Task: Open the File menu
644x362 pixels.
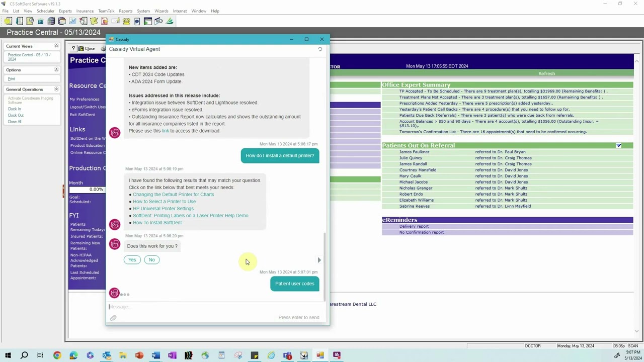Action: (5, 11)
